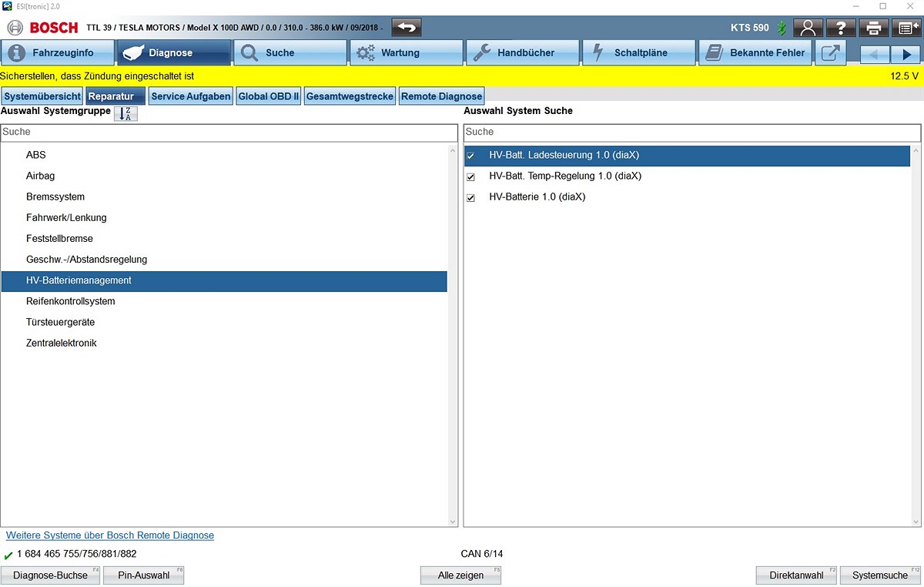Click scroll-up arrow of system group list

(453, 151)
